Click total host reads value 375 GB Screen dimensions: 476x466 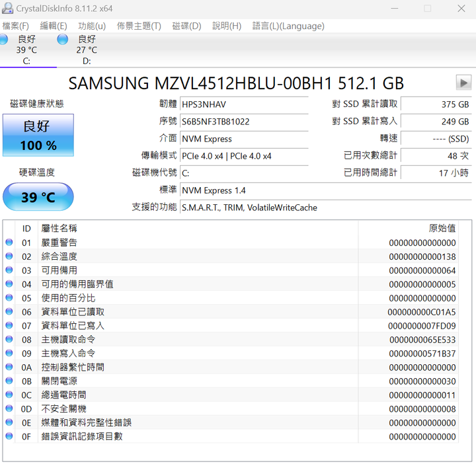click(x=436, y=104)
